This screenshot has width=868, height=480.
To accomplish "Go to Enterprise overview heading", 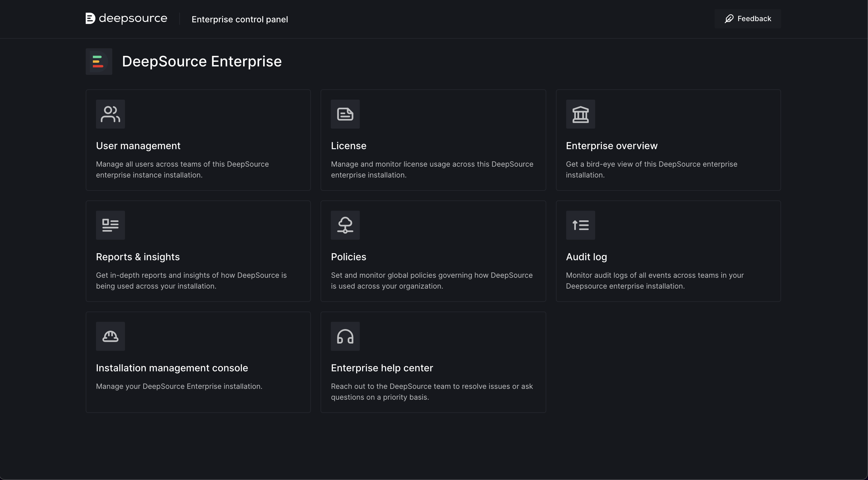I will tap(611, 146).
